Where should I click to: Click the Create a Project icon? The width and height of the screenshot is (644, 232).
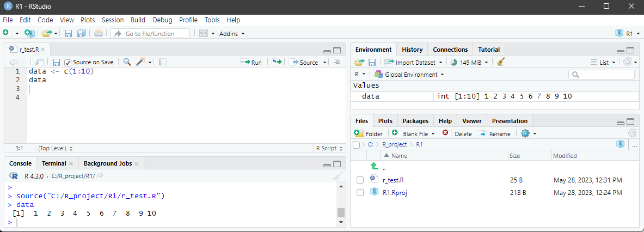(29, 33)
